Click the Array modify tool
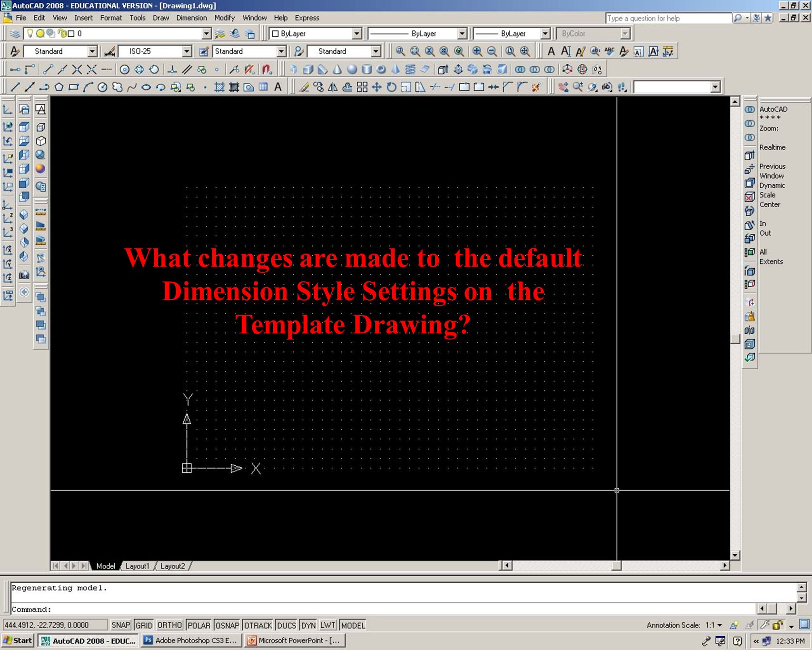The image size is (812, 650). [x=362, y=87]
